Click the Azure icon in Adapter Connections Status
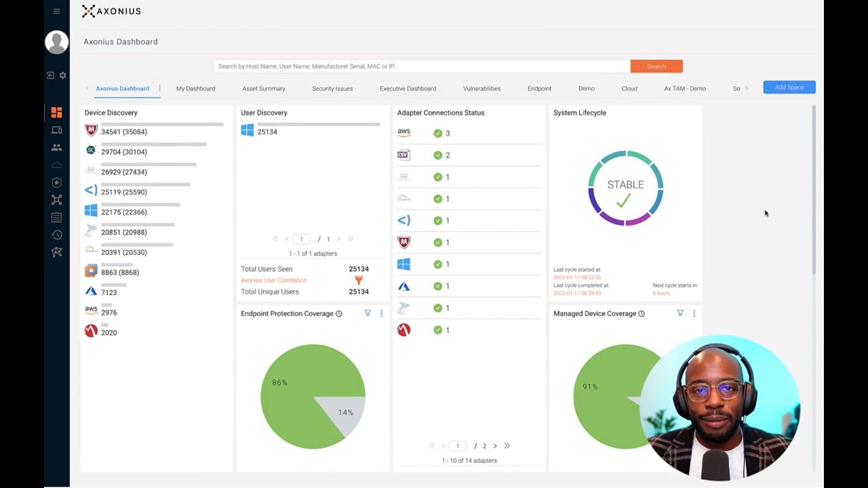The height and width of the screenshot is (488, 868). click(x=403, y=286)
